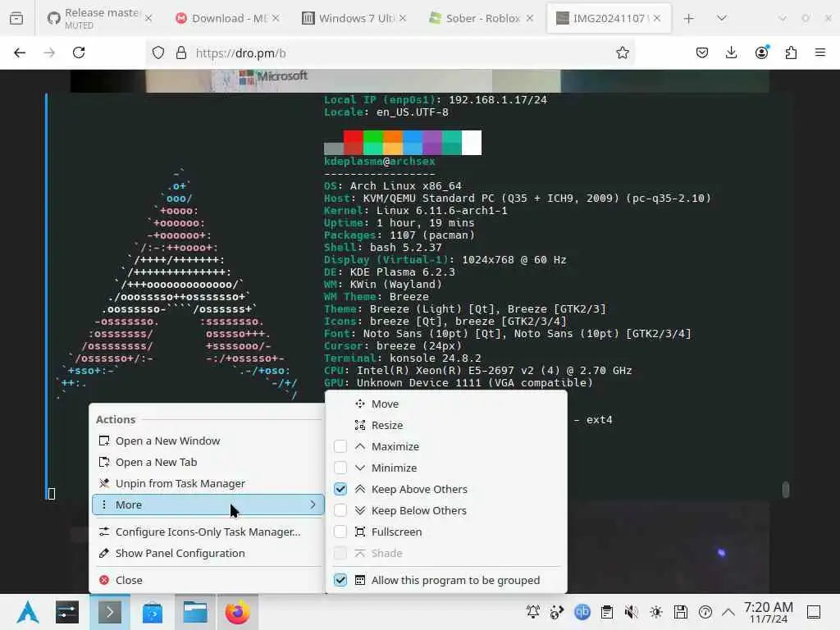The width and height of the screenshot is (840, 630).
Task: Toggle the Minimize checkbox
Action: pyautogui.click(x=340, y=468)
